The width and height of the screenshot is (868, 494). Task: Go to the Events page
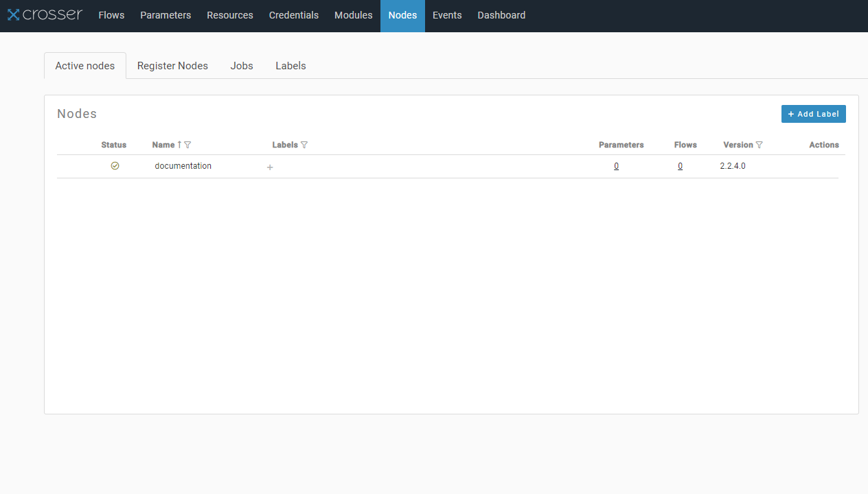pos(447,15)
